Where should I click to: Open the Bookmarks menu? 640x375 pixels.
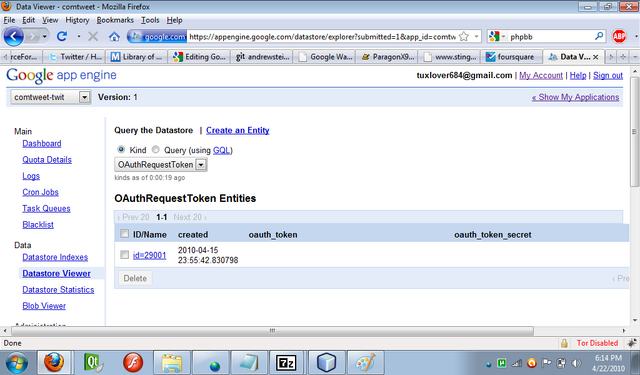click(115, 20)
